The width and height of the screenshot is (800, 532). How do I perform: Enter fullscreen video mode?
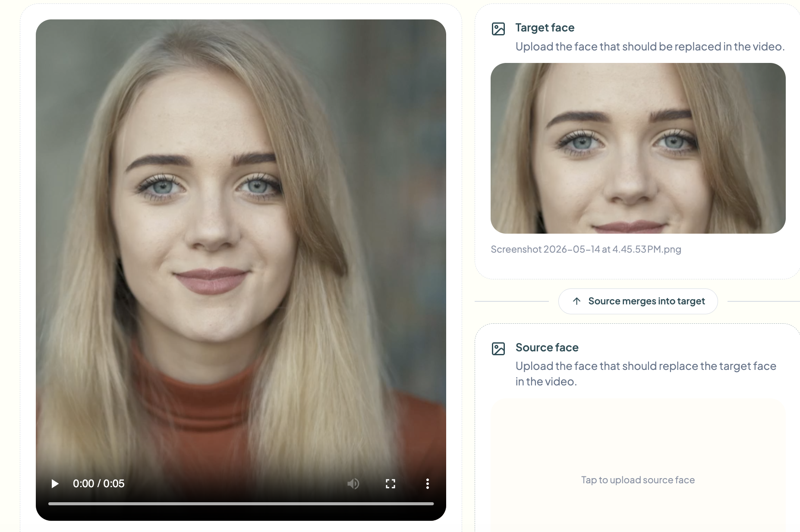coord(391,484)
